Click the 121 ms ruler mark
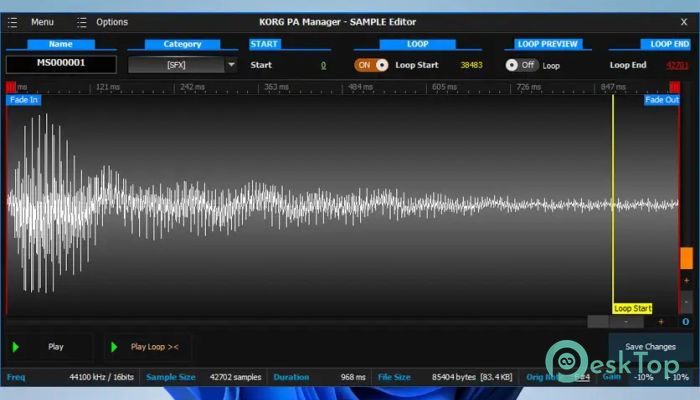Screen dimensions: 700x400 point(108,87)
